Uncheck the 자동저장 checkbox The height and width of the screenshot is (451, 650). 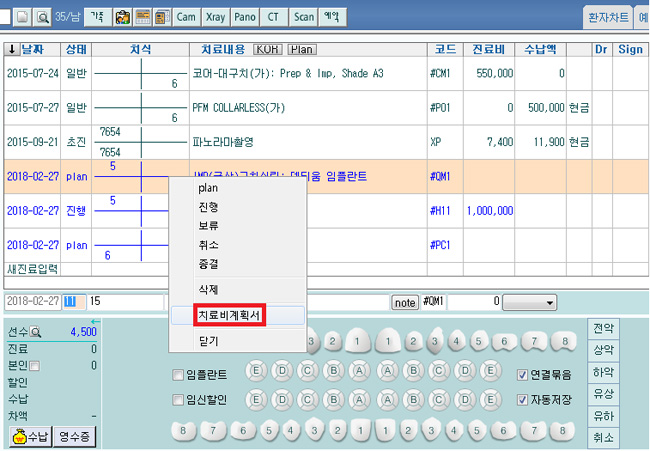coord(522,400)
